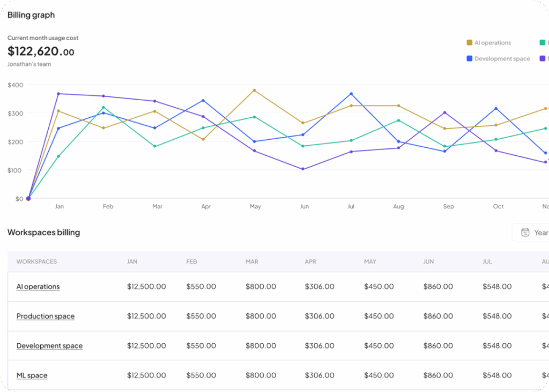Click the JAN column header
Viewport: 549px width, 392px height.
pyautogui.click(x=132, y=262)
